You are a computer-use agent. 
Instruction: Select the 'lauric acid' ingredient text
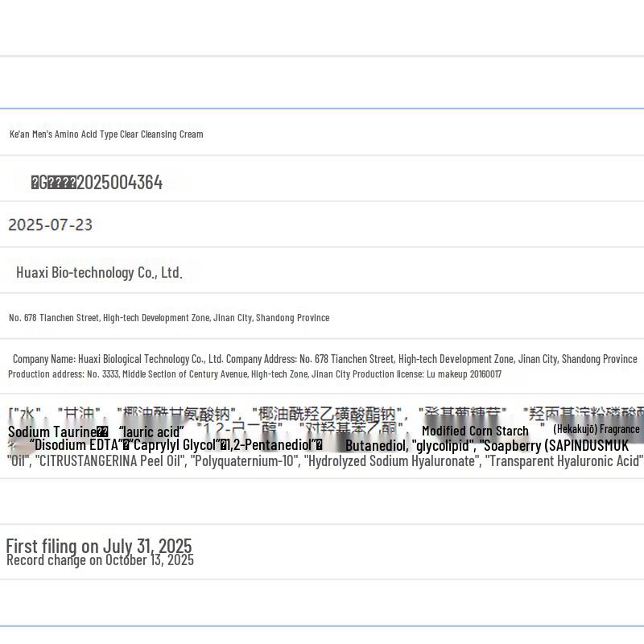coord(151,432)
